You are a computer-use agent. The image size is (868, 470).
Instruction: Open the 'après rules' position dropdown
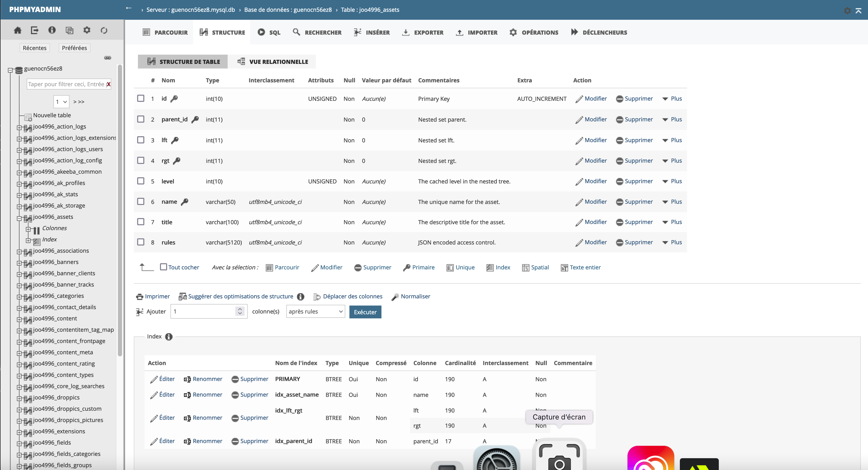[x=315, y=311]
